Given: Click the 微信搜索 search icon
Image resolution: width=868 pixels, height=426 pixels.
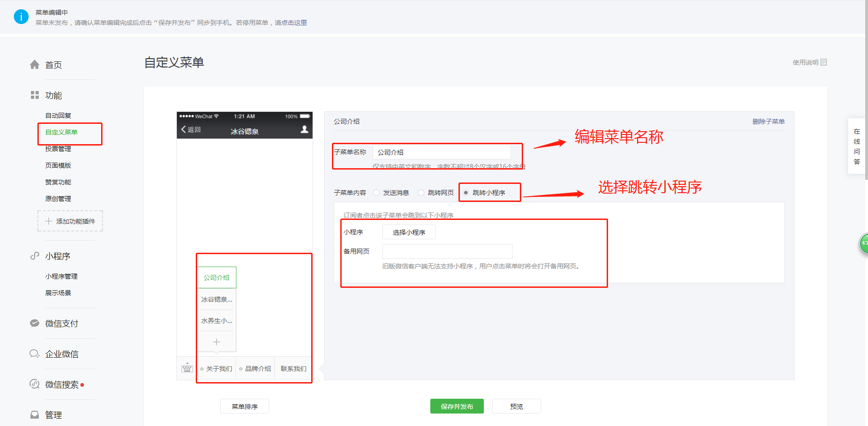Looking at the screenshot, I should 35,384.
